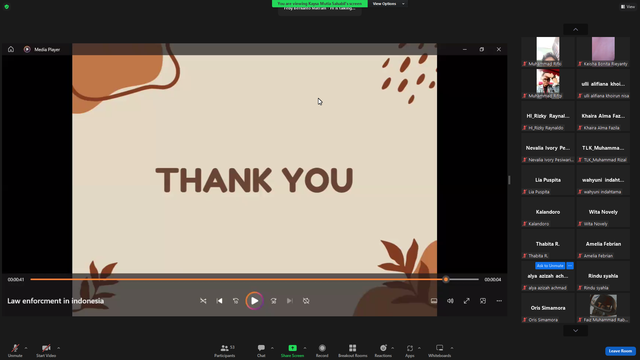The width and height of the screenshot is (640, 360).
Task: Select the Oris Simamora participant tile
Action: [548, 308]
